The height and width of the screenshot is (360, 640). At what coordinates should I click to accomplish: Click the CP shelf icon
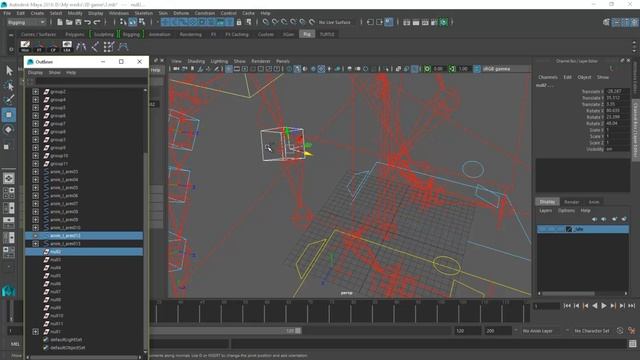[x=53, y=46]
